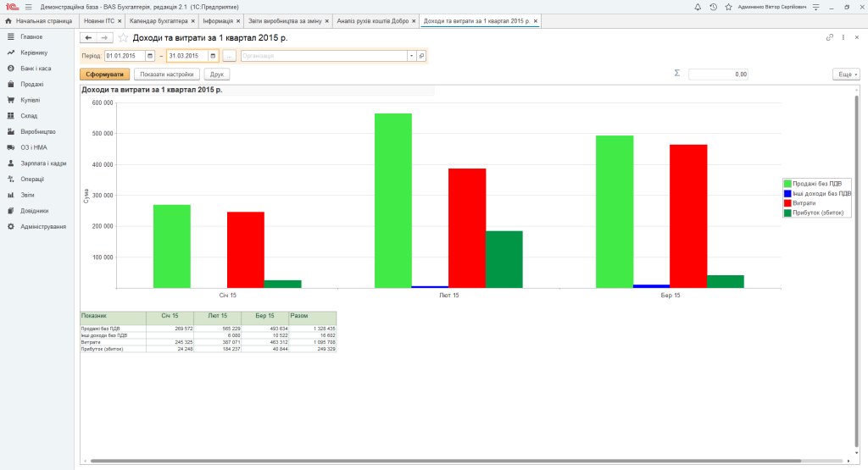Select total cell 1 328 435
868x470 pixels.
point(313,329)
